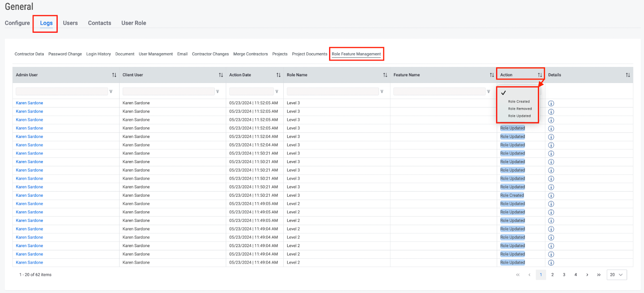This screenshot has height=293, width=644.
Task: Select the Role Feature Management log
Action: (x=356, y=54)
